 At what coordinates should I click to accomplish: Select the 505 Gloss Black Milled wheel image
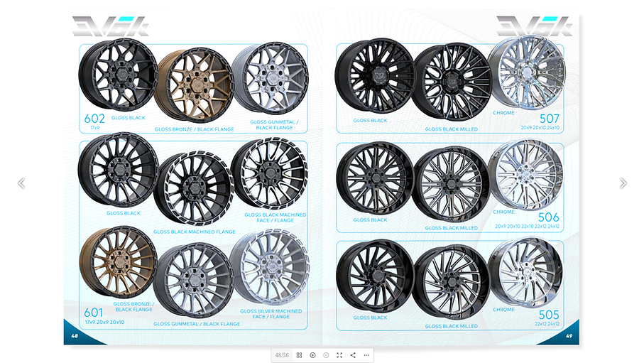[x=452, y=282]
